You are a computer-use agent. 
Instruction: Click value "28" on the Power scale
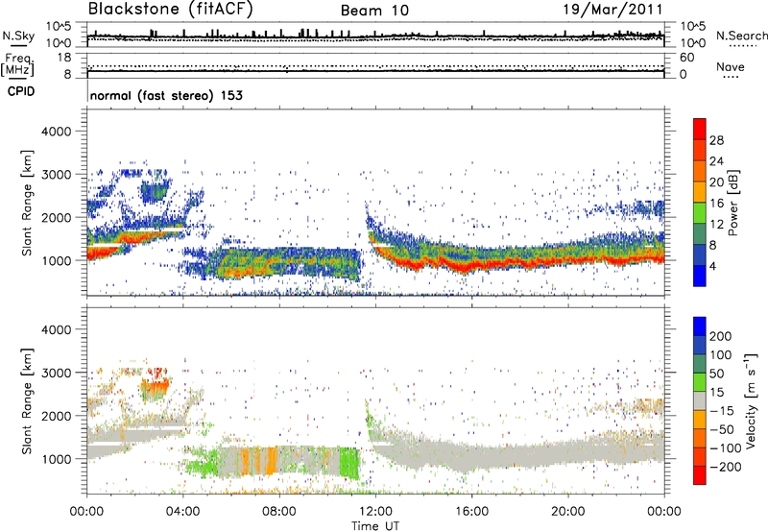click(716, 140)
